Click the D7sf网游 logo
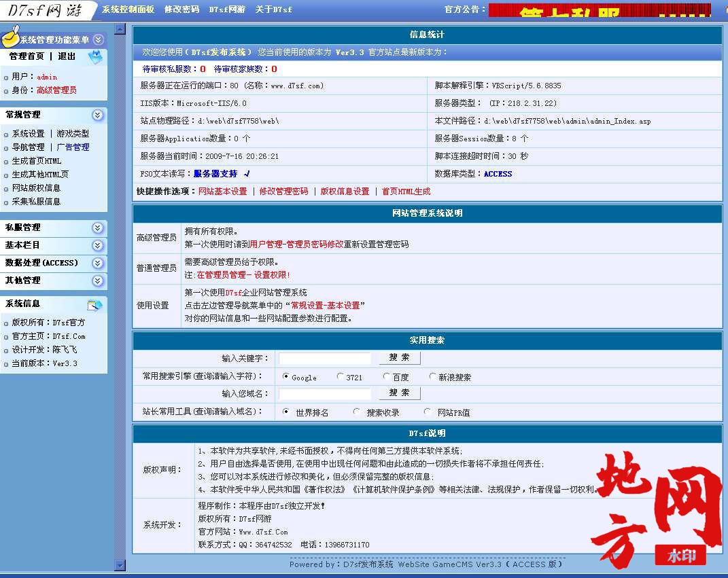 click(45, 10)
